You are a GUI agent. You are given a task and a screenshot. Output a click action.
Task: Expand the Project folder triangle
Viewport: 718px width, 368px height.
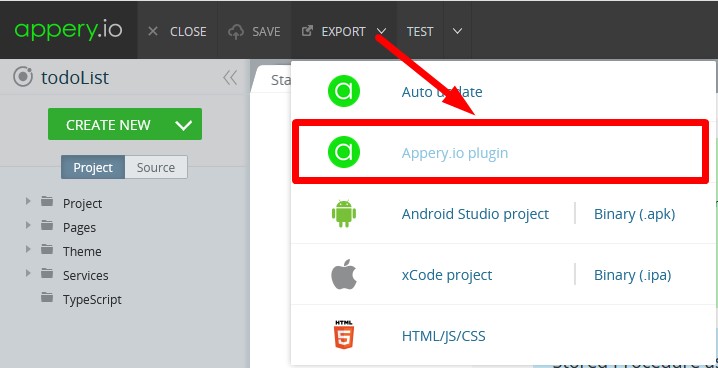click(x=28, y=201)
